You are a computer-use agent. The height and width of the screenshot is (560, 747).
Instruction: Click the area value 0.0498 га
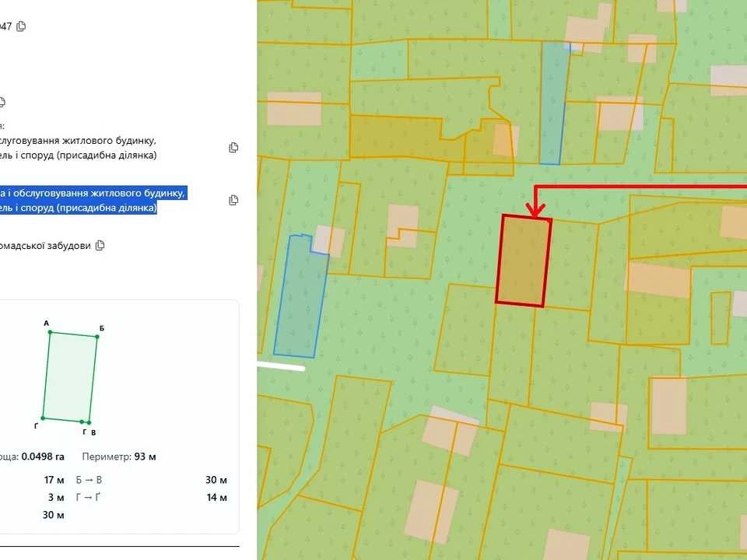[43, 457]
